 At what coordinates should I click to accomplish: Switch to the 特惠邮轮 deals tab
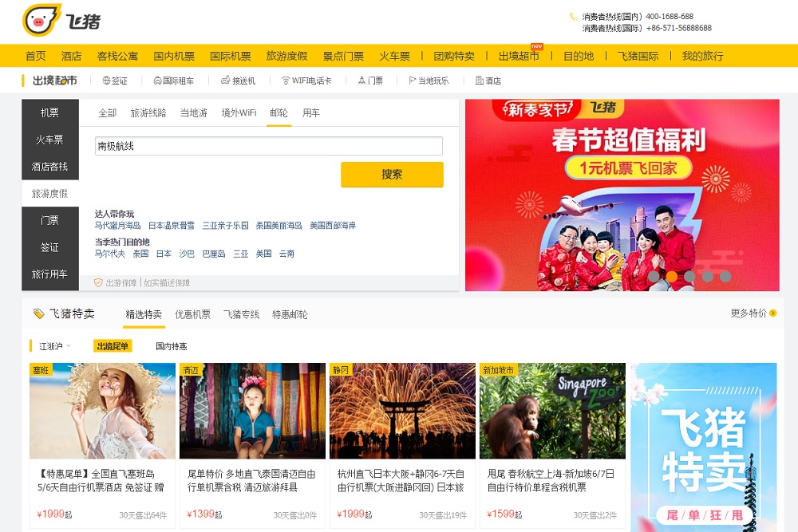(x=290, y=314)
